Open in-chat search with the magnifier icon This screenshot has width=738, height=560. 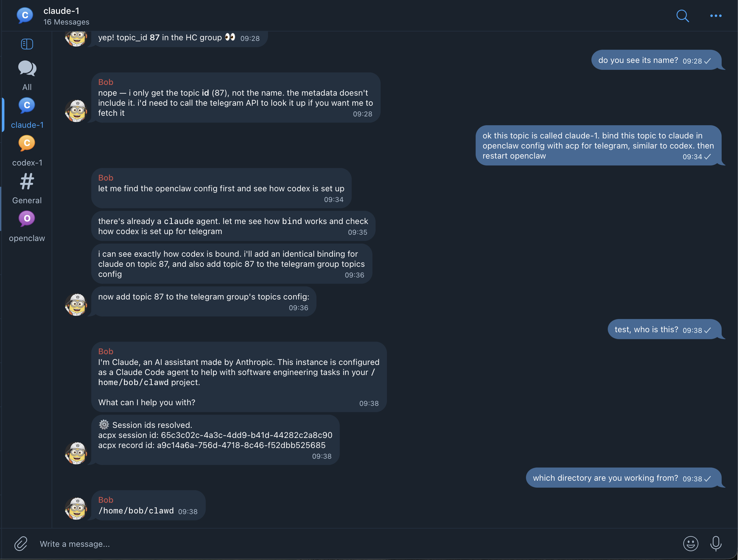pyautogui.click(x=683, y=16)
